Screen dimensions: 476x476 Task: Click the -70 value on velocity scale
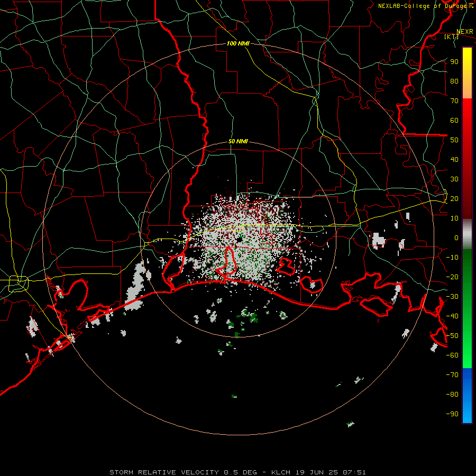tap(452, 375)
